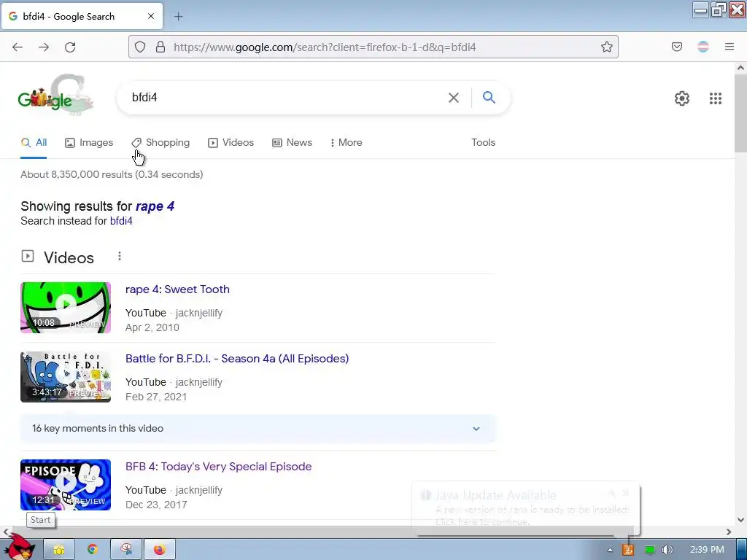The height and width of the screenshot is (560, 747).
Task: Open the paint program taskbar icon
Action: pyautogui.click(x=126, y=550)
